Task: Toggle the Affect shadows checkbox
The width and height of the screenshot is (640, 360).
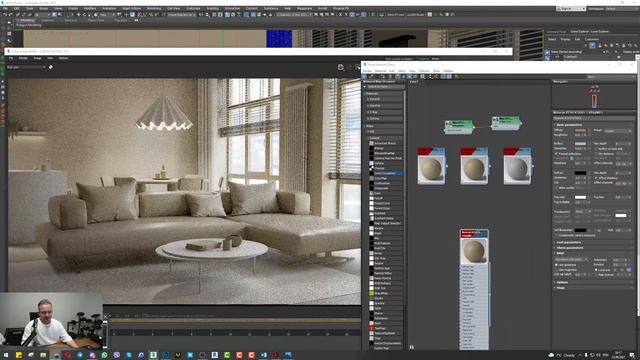Action: [596, 178]
